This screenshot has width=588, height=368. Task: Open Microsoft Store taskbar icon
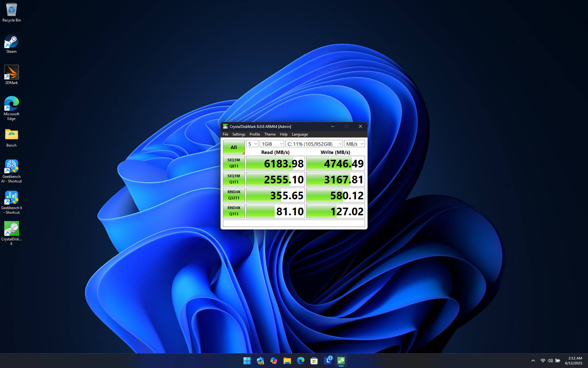click(x=314, y=361)
